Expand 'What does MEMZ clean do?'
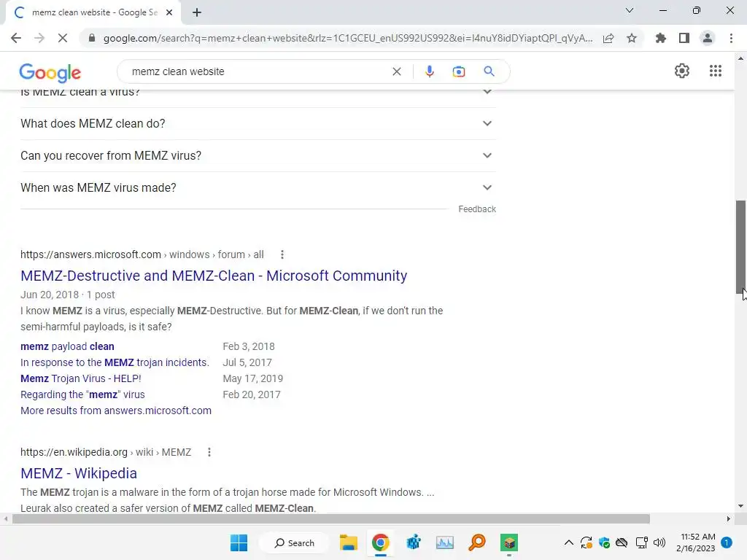The width and height of the screenshot is (747, 560). (x=258, y=123)
